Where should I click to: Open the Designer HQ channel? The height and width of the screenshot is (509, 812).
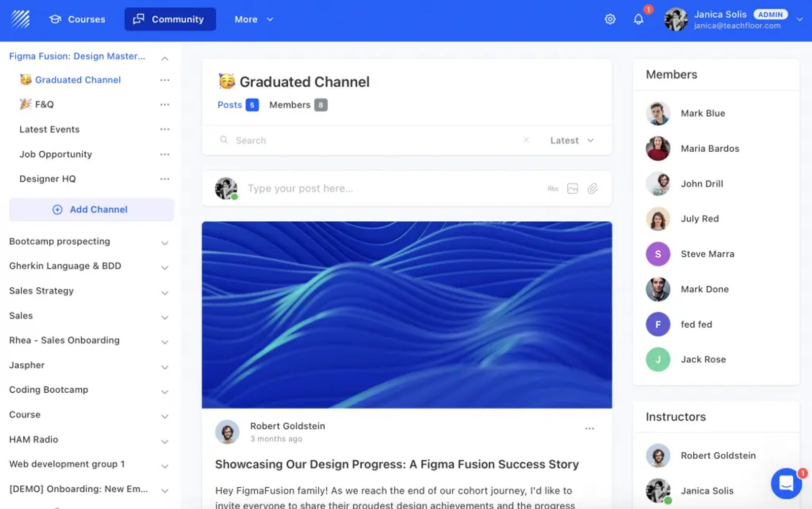coord(48,179)
